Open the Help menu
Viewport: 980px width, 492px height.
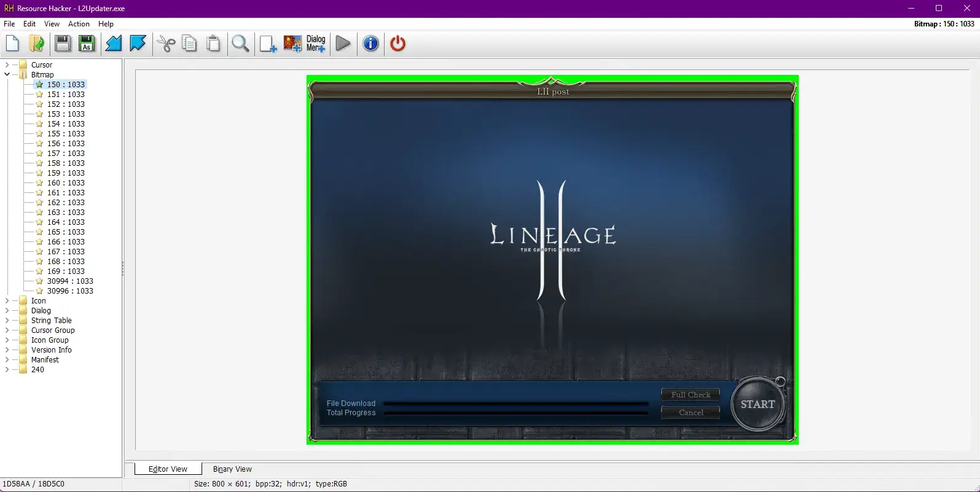tap(106, 24)
